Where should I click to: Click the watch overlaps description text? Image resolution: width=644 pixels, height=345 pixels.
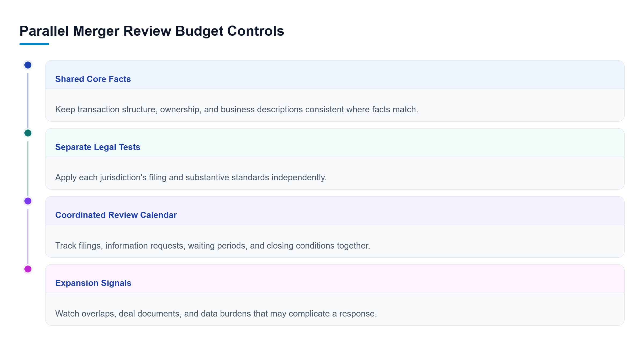(216, 314)
